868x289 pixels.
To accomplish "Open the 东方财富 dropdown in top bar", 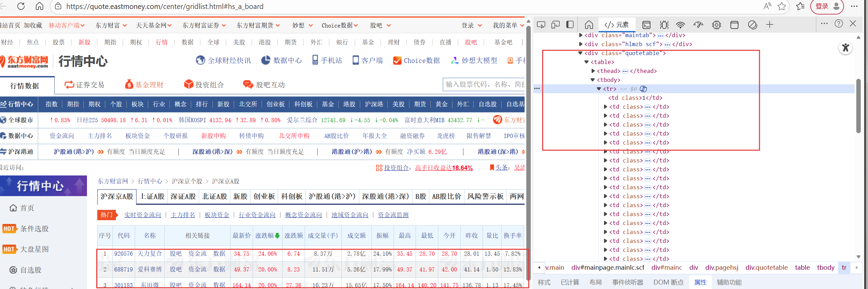I will (111, 25).
